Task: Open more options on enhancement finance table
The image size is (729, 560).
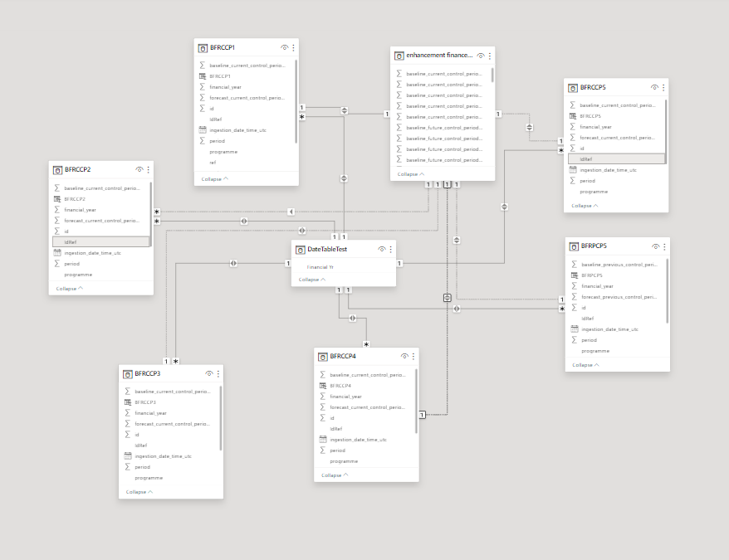Action: click(490, 56)
